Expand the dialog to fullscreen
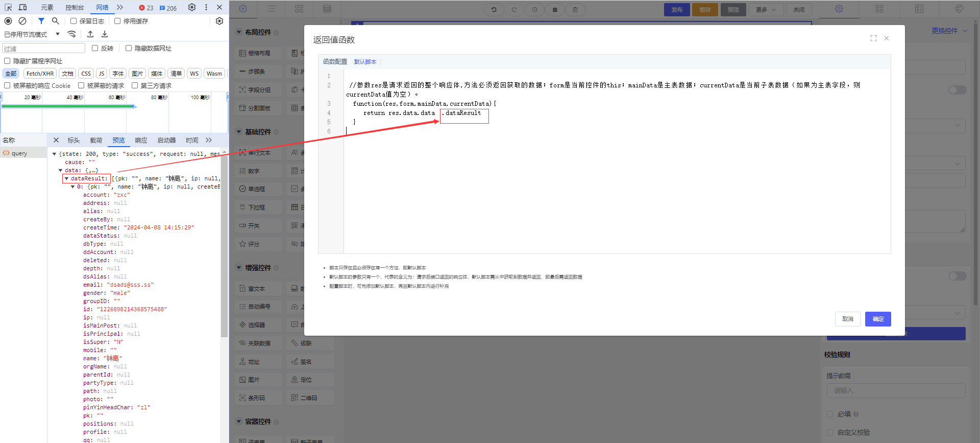The image size is (980, 443). [x=873, y=38]
